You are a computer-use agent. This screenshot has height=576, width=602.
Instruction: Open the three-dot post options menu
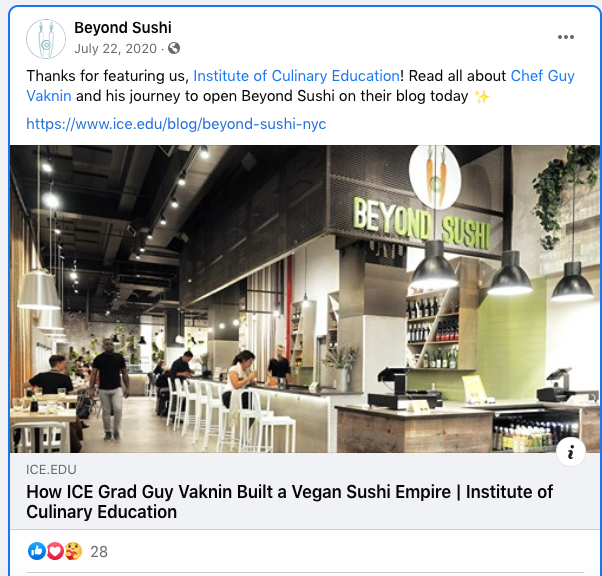tap(566, 37)
